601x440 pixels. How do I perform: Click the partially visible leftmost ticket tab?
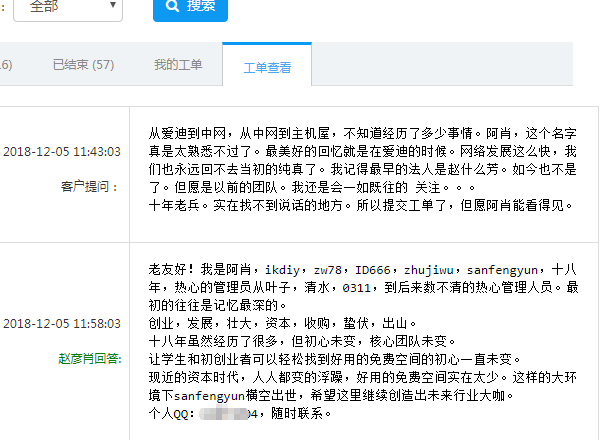tap(5, 65)
